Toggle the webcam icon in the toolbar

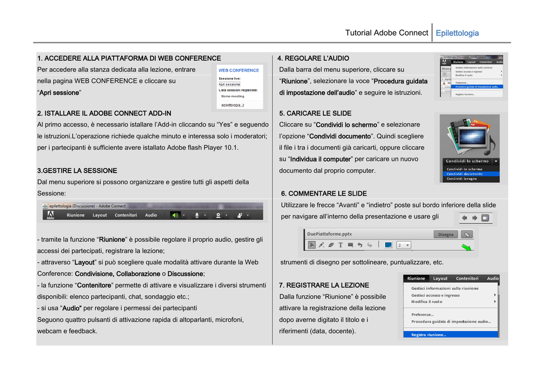(218, 215)
